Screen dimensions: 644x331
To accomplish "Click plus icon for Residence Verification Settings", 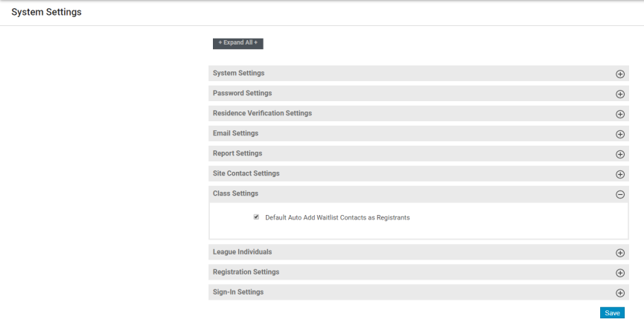I will coord(619,115).
